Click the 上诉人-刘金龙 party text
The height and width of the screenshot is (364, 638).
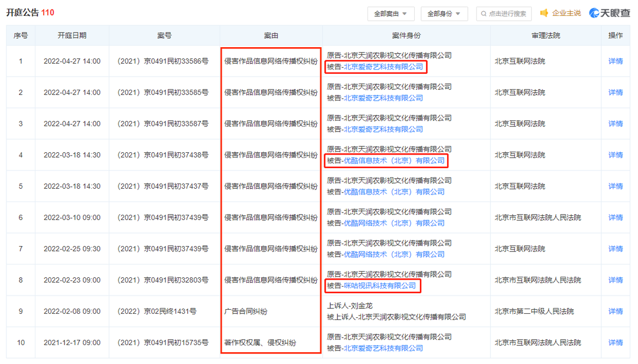[x=350, y=306]
